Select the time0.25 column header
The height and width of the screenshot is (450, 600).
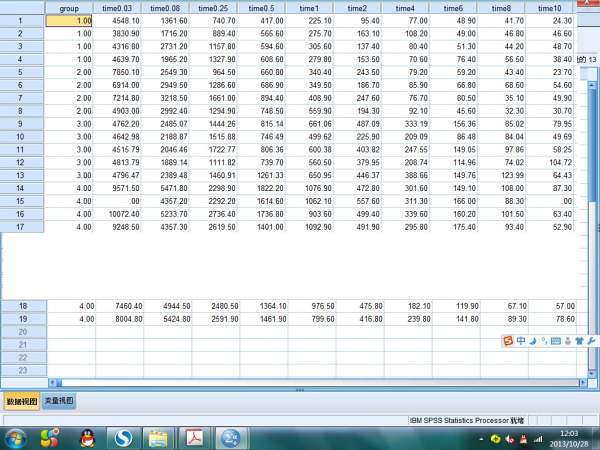(213, 8)
